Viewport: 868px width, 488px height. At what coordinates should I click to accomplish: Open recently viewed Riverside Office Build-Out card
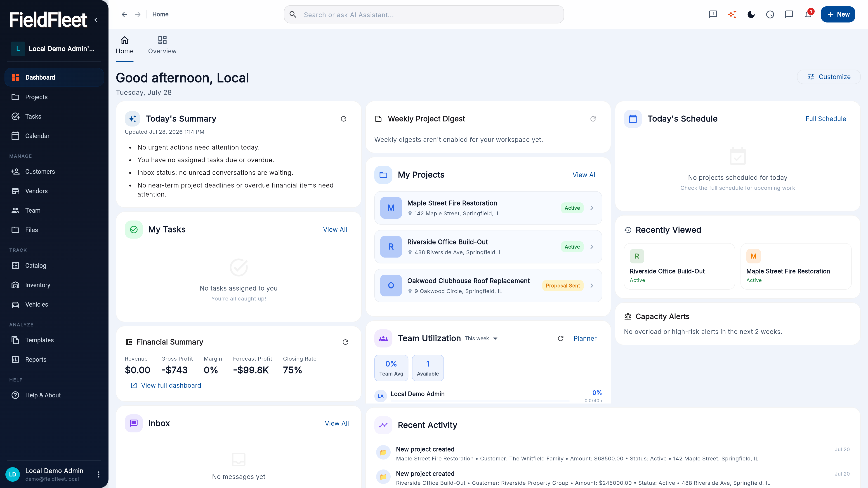point(679,266)
